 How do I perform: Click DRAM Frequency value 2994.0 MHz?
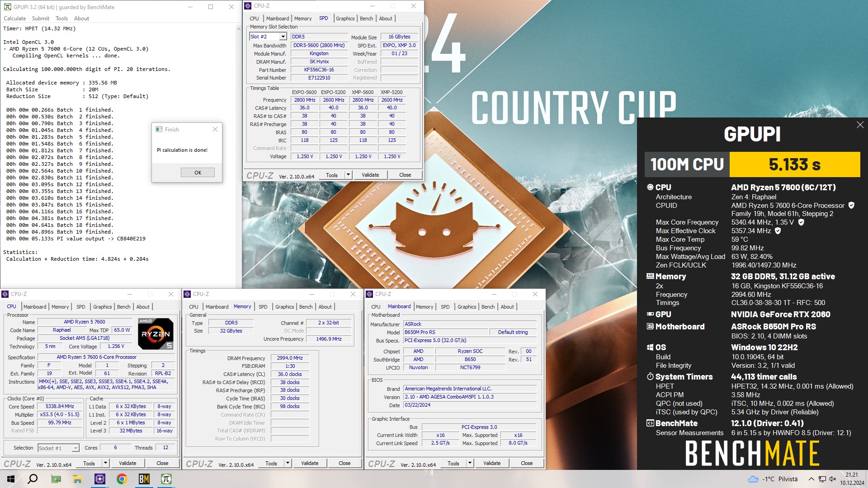[x=290, y=358]
